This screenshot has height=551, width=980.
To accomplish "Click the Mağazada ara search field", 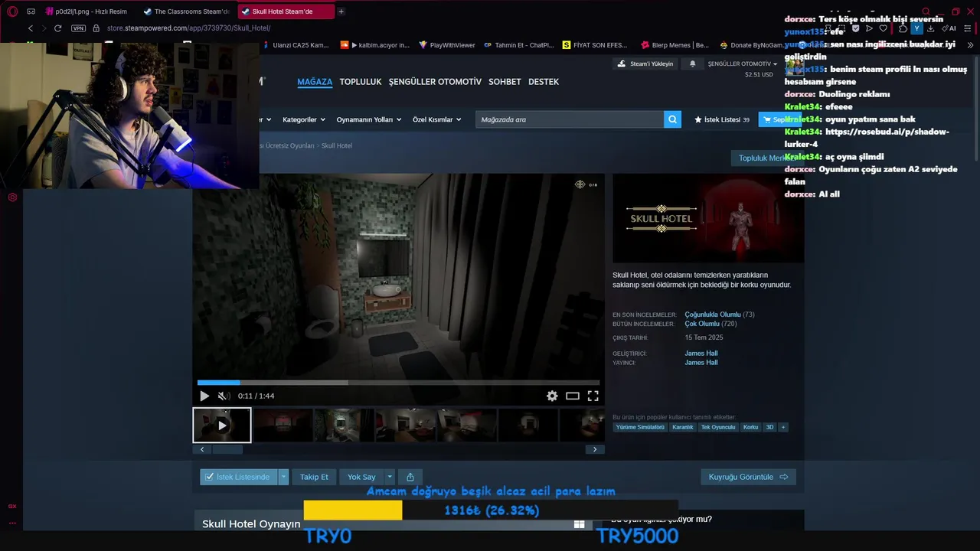I will tap(570, 119).
